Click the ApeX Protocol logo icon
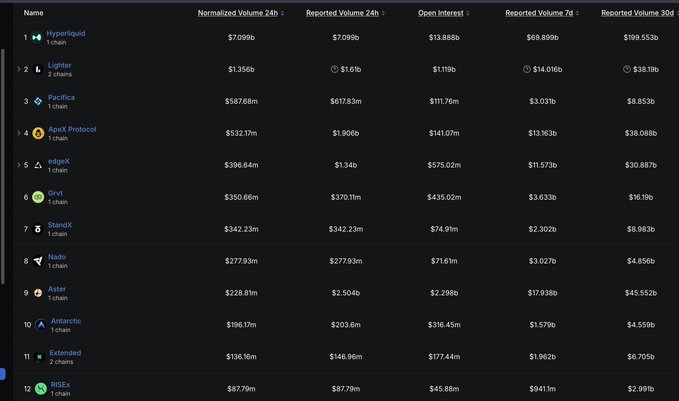This screenshot has width=679, height=401. pyautogui.click(x=38, y=133)
